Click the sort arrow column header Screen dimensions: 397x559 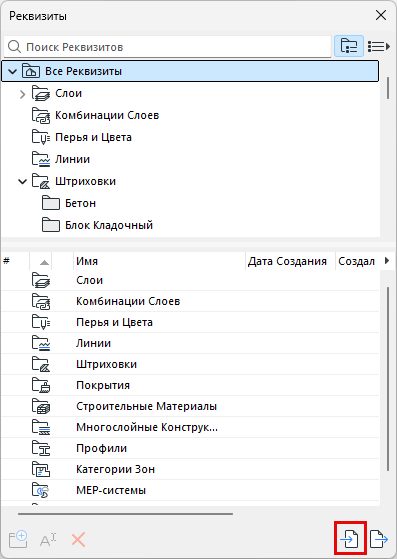point(41,261)
